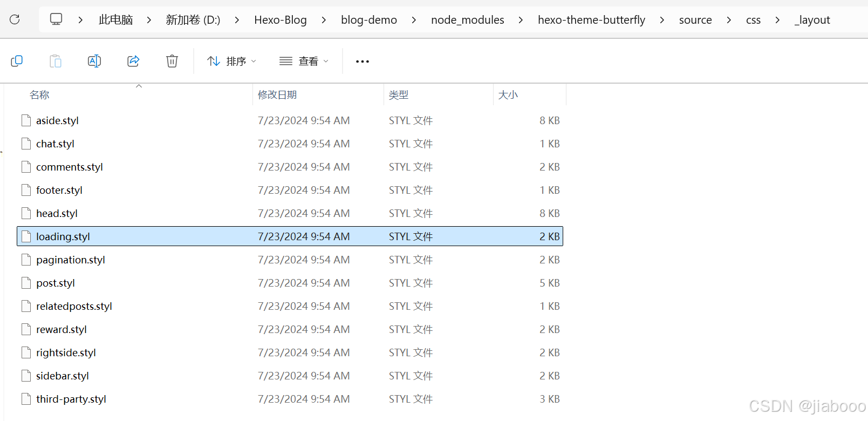Click file icon of third-party.styl
Image resolution: width=868 pixels, height=421 pixels.
(x=26, y=399)
